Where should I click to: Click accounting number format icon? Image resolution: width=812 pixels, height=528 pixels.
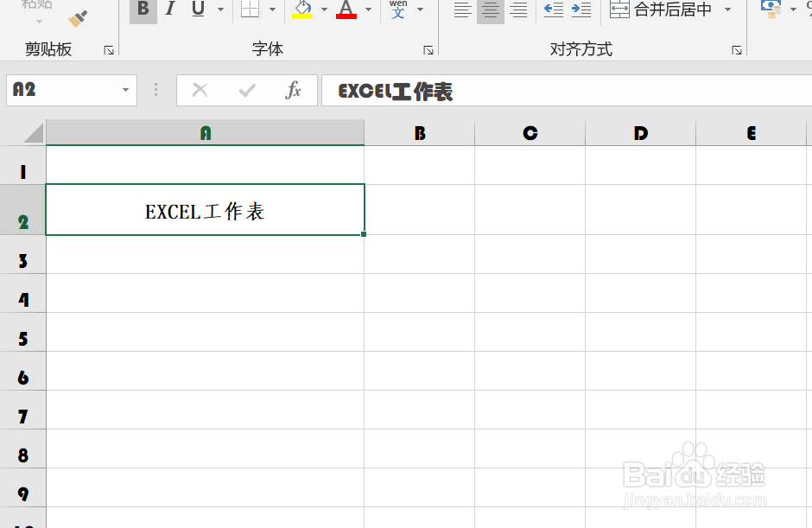pyautogui.click(x=771, y=10)
